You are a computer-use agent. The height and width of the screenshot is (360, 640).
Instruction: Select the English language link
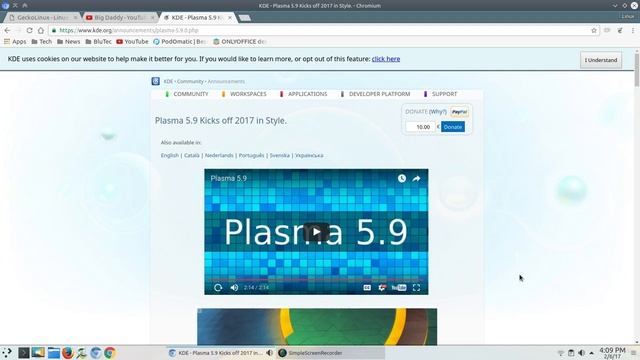170,156
